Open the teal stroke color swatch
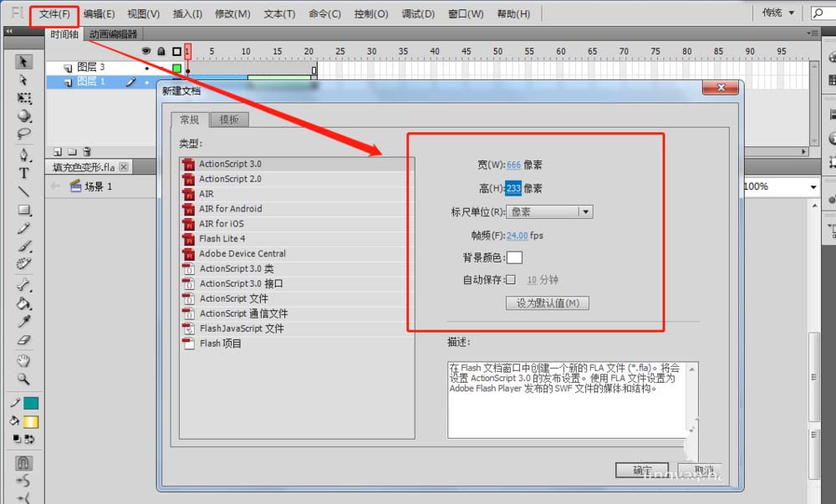Image resolution: width=836 pixels, height=504 pixels. 31,404
